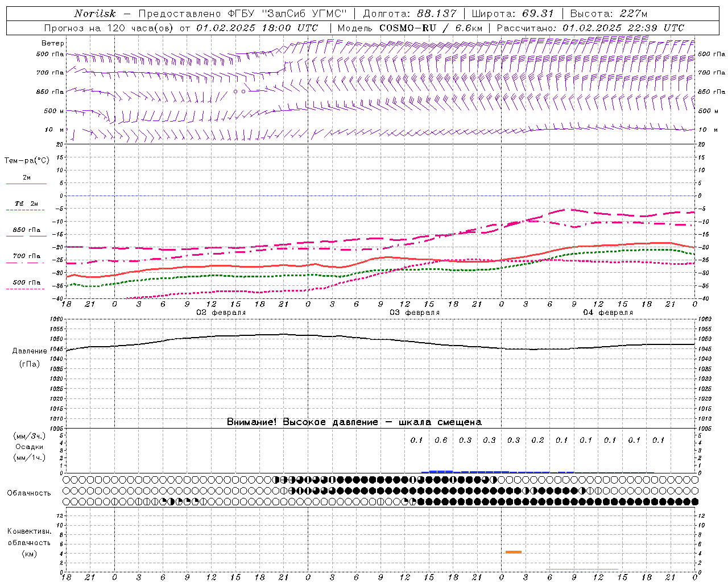The image size is (728, 582).
Task: Click the (мм/1ч.) precipitation unit label
Action: pos(30,458)
